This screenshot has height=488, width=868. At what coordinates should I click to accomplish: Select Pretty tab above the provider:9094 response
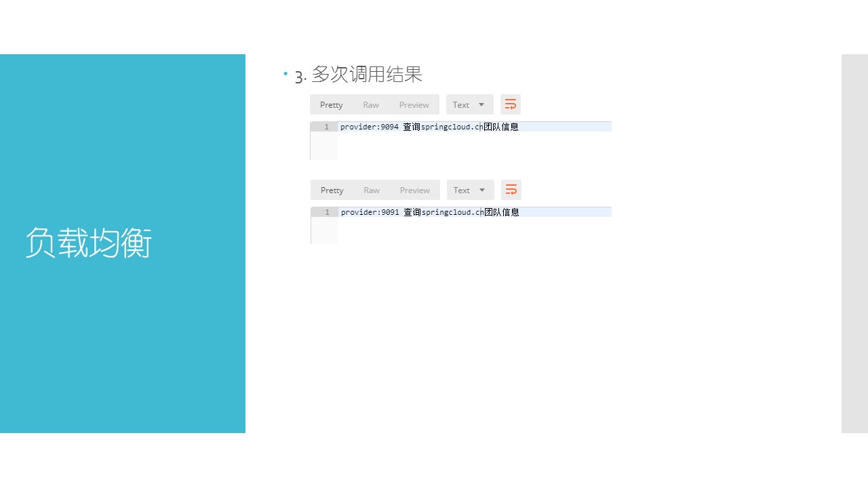(x=331, y=104)
